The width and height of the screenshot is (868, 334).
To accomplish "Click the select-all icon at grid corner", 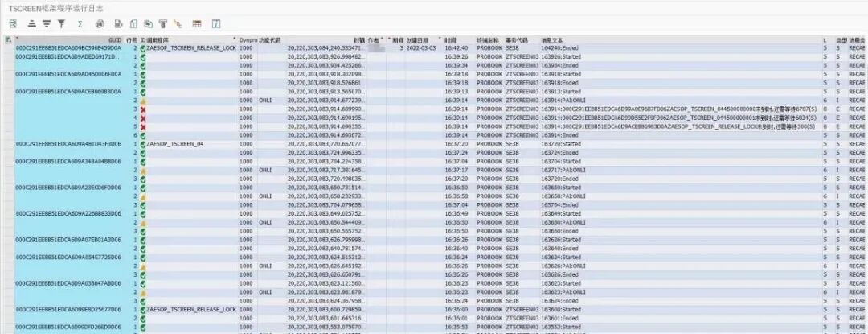I will [x=8, y=40].
